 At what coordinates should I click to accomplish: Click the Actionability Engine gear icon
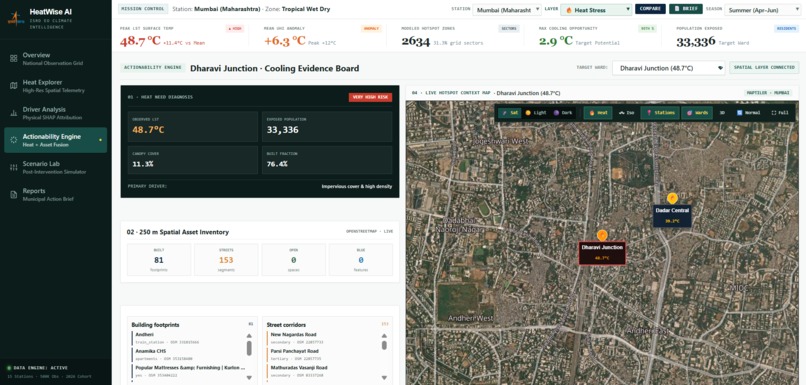[x=13, y=140]
